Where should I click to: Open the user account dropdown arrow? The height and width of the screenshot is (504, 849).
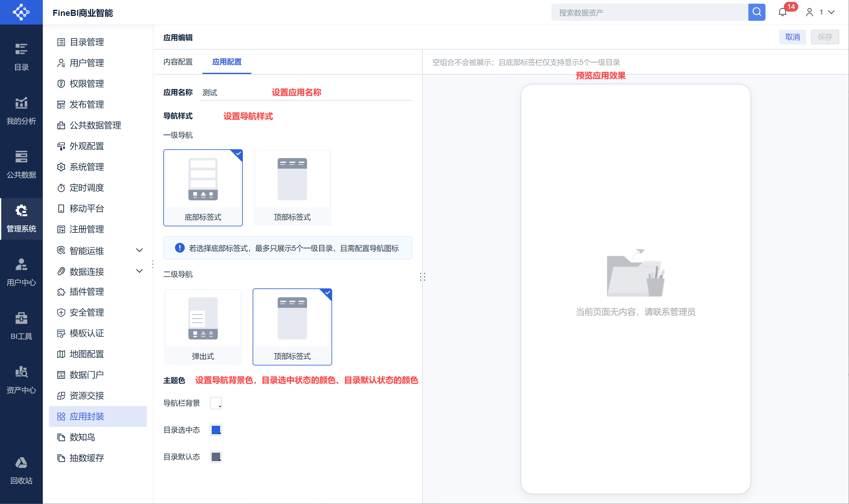(831, 12)
